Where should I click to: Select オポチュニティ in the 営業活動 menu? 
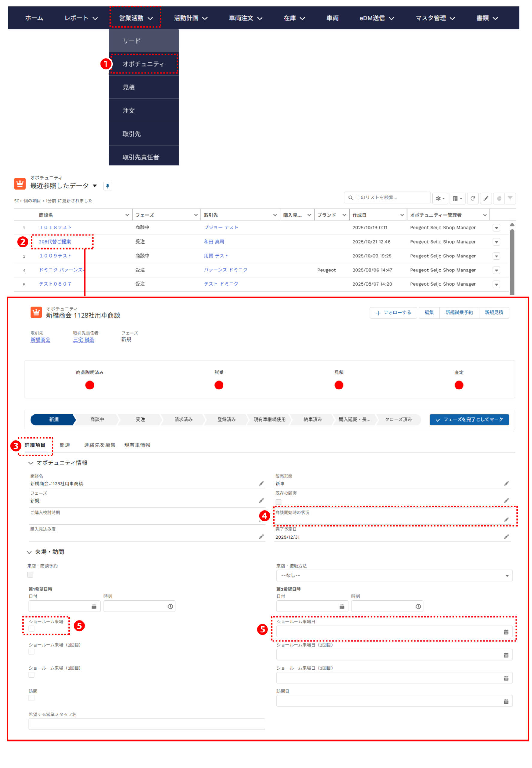(143, 64)
